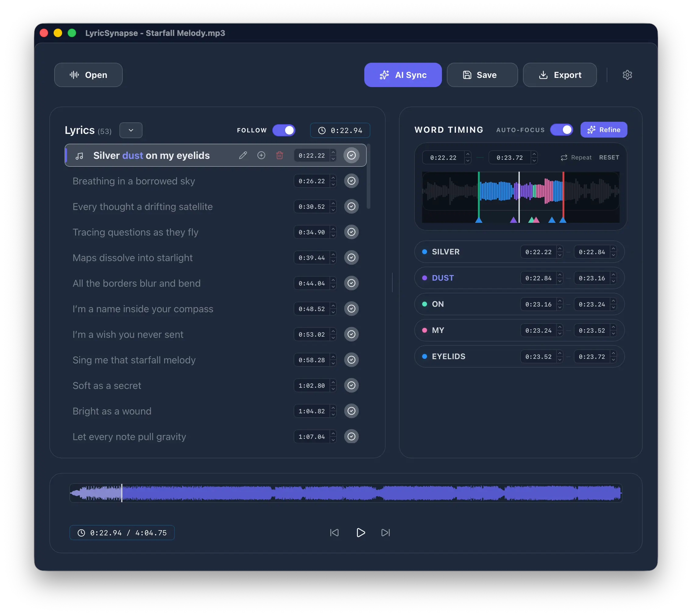The width and height of the screenshot is (692, 616).
Task: Play the audio track
Action: click(x=360, y=532)
